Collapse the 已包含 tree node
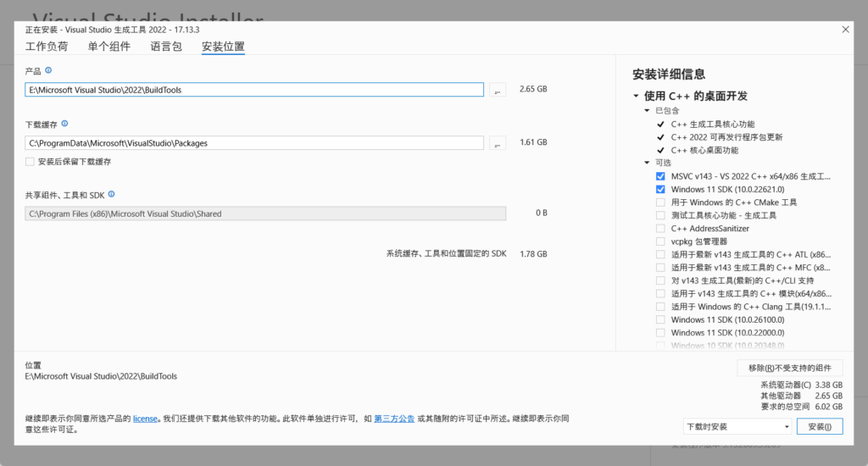868x466 pixels. (x=647, y=111)
